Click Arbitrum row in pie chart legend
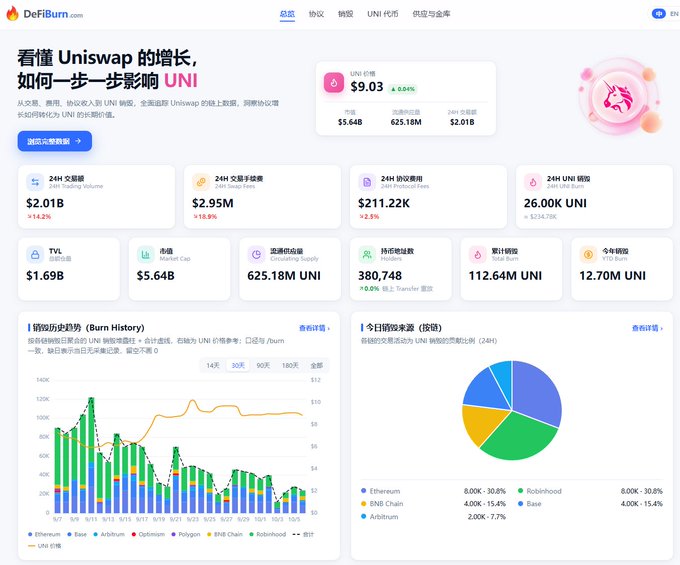 point(433,517)
